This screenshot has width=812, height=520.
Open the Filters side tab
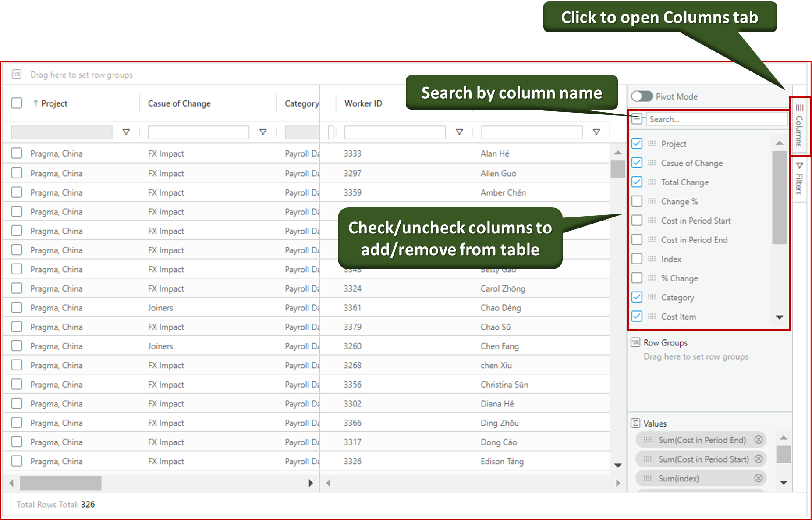click(x=799, y=178)
